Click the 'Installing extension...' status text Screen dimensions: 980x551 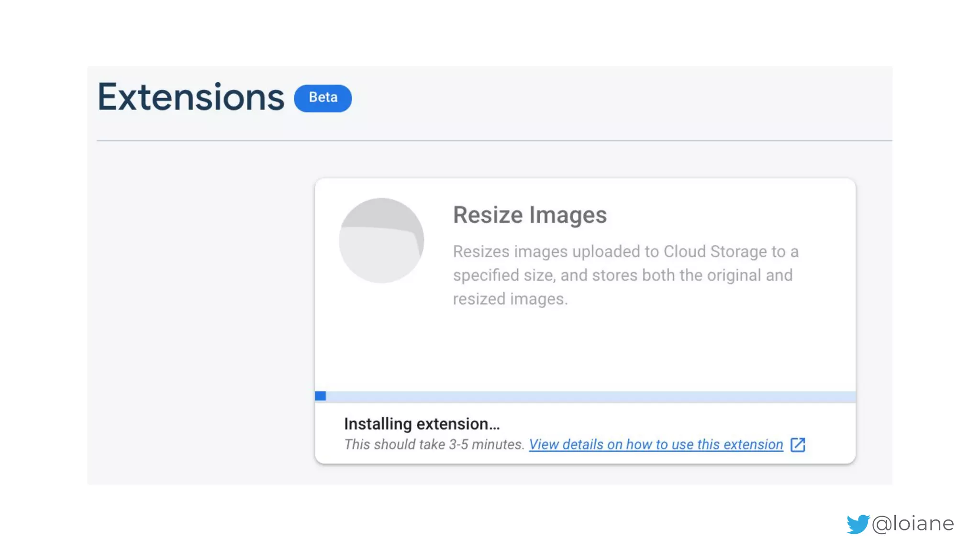pos(422,424)
